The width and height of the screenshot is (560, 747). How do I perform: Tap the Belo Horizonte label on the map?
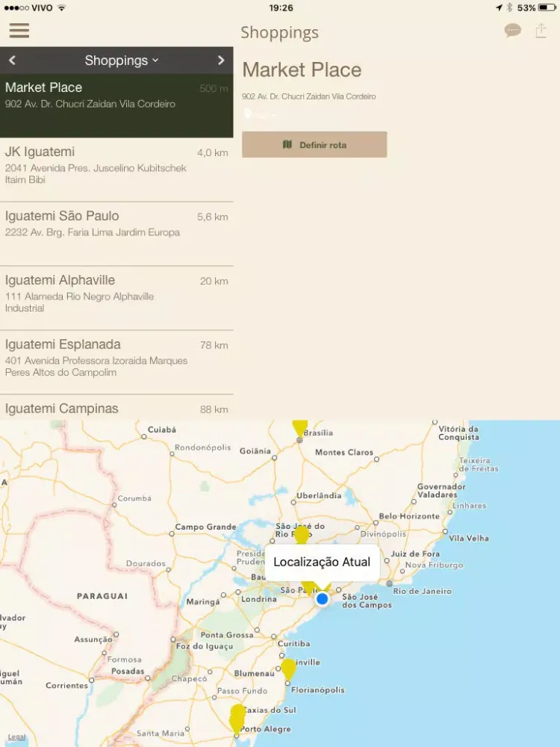tap(409, 516)
